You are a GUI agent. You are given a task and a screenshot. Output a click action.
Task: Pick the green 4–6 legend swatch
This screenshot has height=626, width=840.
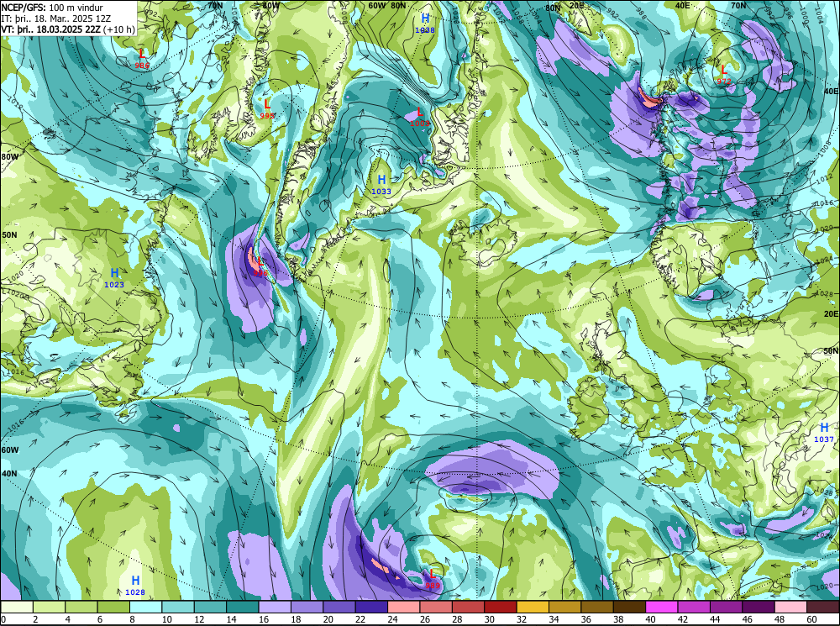click(x=81, y=607)
